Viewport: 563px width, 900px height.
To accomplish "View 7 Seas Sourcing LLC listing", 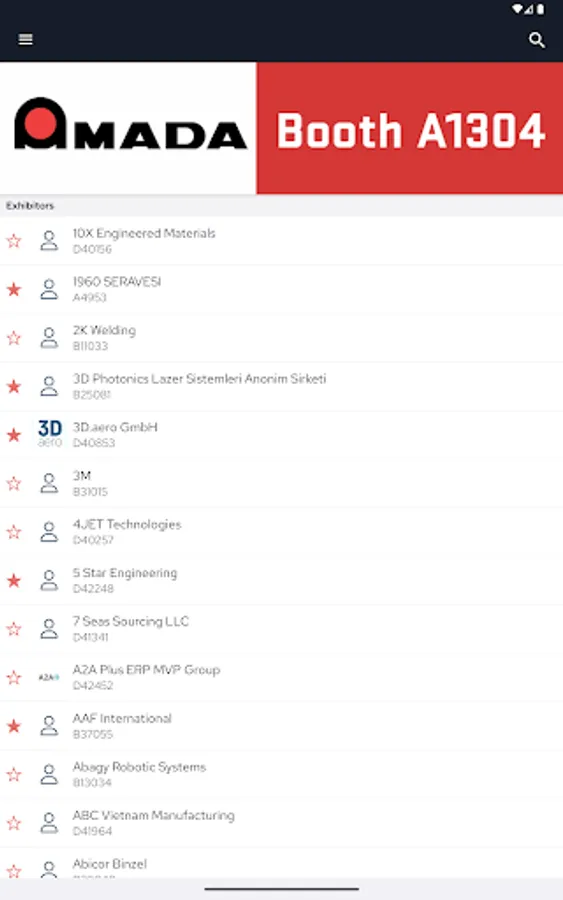I will point(281,629).
